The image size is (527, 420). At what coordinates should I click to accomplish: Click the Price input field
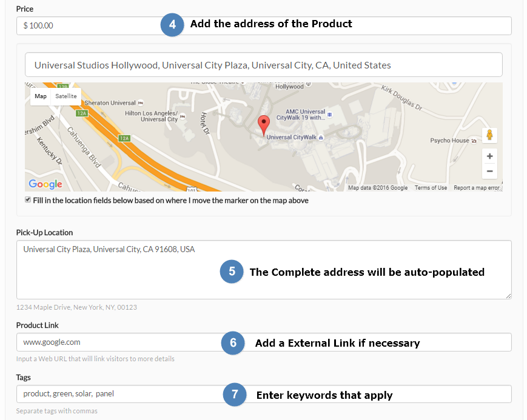click(x=264, y=25)
